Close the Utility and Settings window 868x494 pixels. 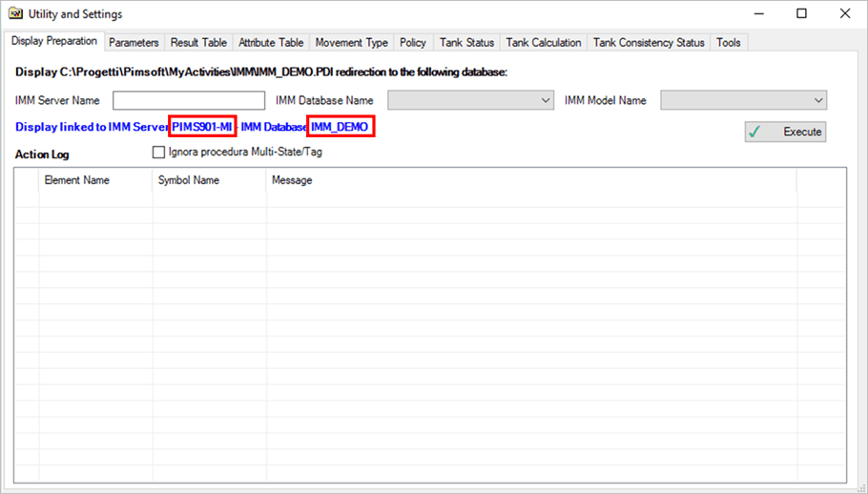point(845,14)
